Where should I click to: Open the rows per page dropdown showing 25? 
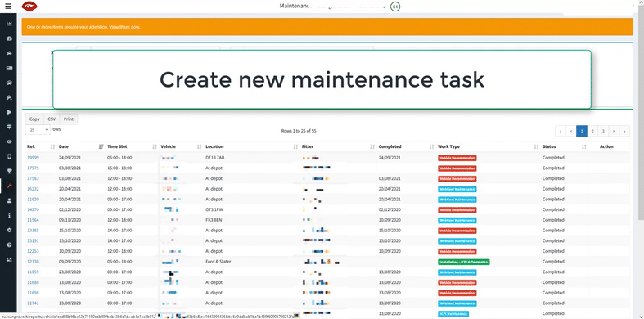38,130
